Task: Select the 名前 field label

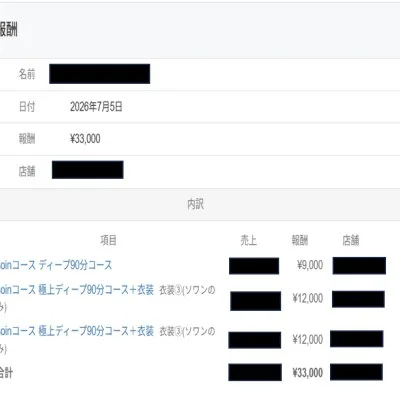Action: pos(27,74)
